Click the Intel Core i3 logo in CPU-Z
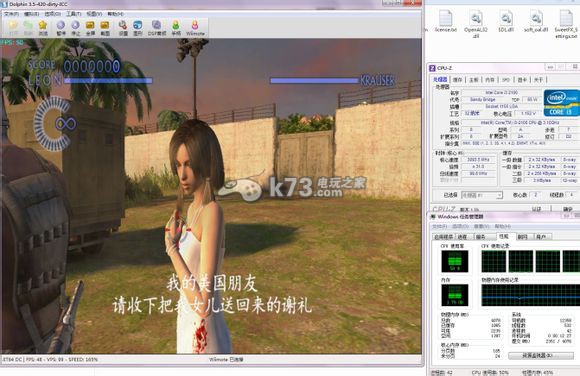580x376 pixels. click(x=562, y=103)
